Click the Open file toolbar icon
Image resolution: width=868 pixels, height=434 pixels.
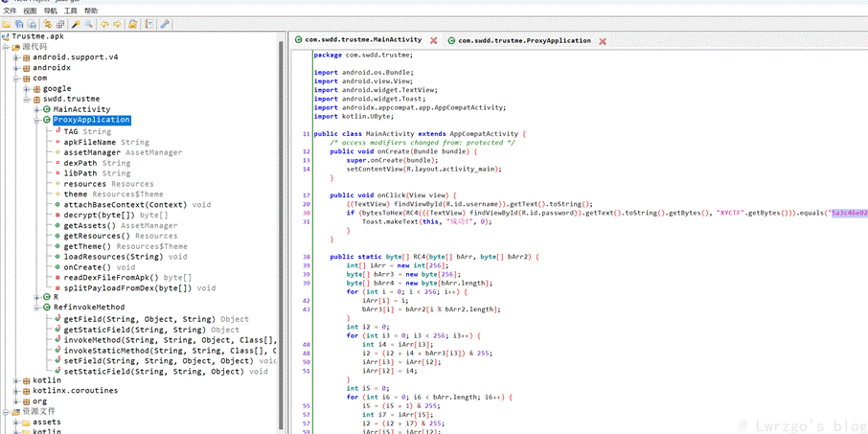click(x=7, y=24)
